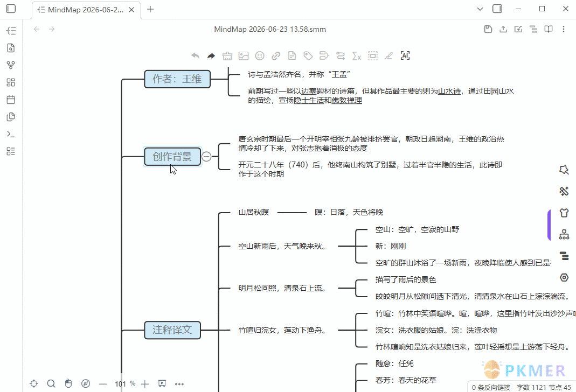Insert a math formula
This screenshot has height=392, width=576.
tap(357, 56)
